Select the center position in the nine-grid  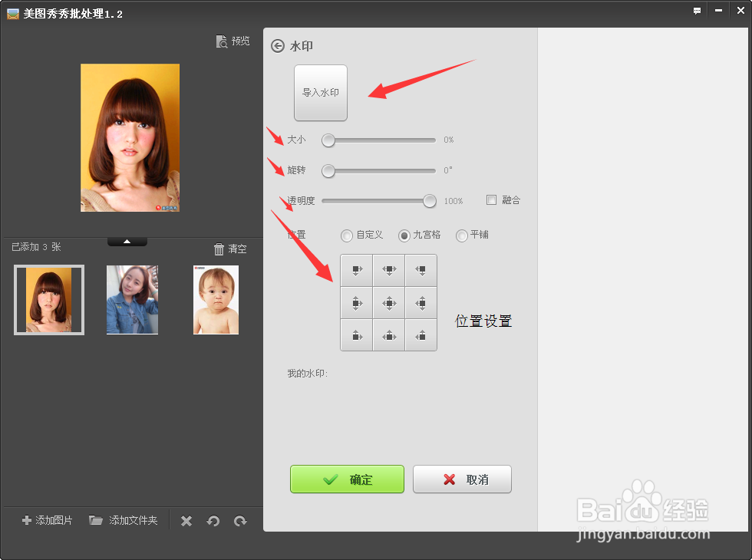(x=388, y=301)
